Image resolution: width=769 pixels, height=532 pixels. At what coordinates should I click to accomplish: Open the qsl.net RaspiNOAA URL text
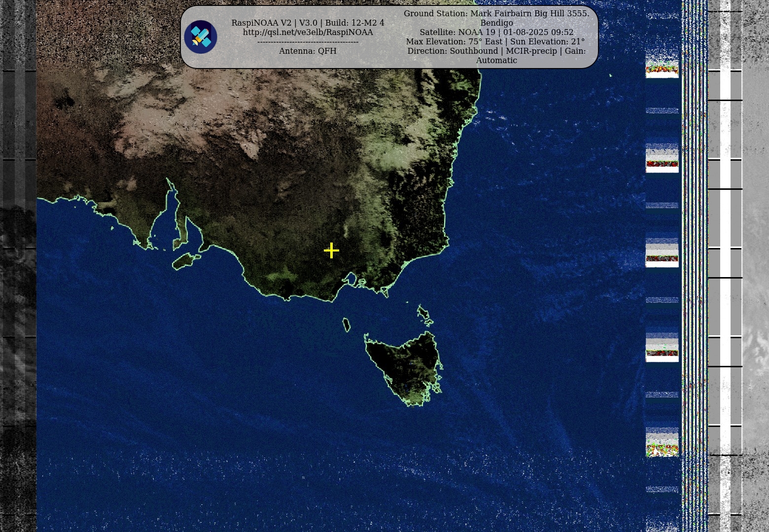point(308,32)
